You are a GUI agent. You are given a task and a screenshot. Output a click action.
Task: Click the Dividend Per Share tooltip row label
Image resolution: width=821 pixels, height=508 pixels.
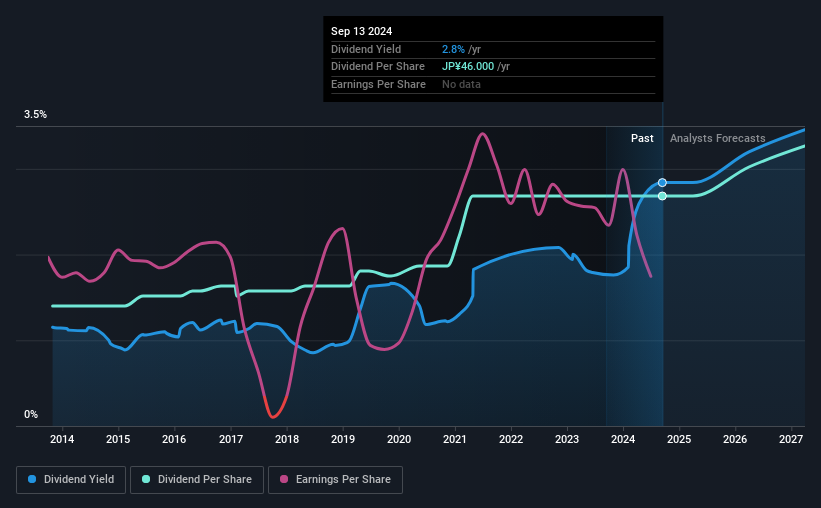378,67
